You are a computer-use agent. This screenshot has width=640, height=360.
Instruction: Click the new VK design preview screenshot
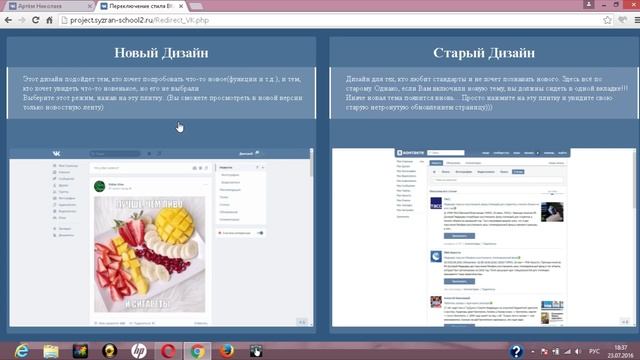coord(161,237)
